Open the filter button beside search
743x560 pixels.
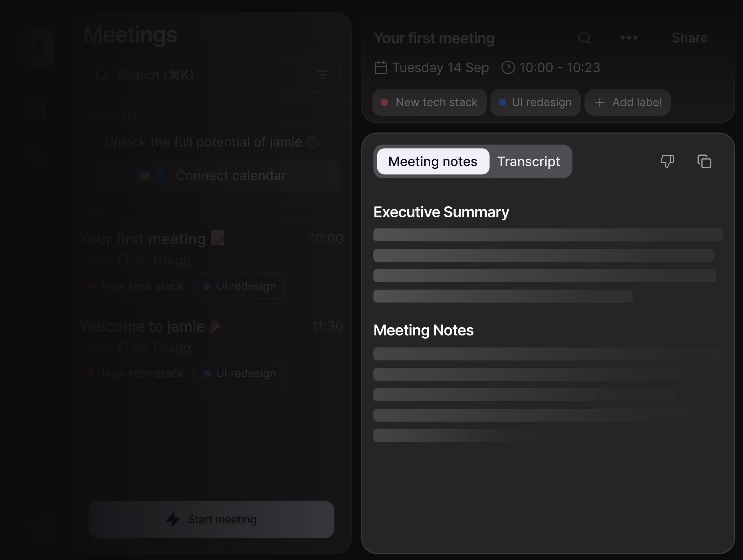pos(323,75)
